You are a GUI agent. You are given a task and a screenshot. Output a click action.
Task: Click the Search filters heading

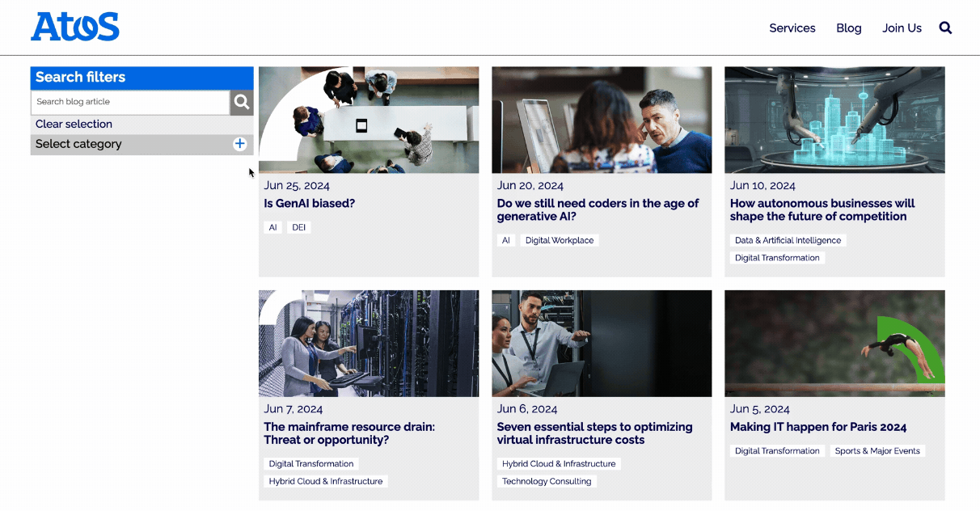80,78
